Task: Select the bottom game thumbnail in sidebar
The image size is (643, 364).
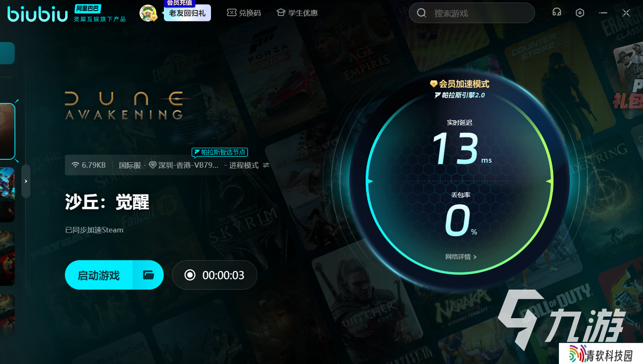Action: [7, 315]
